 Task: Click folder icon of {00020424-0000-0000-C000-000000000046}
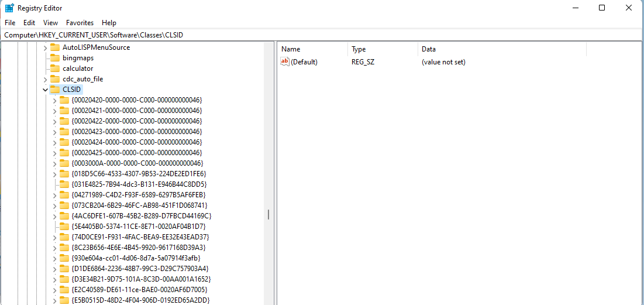[64, 142]
